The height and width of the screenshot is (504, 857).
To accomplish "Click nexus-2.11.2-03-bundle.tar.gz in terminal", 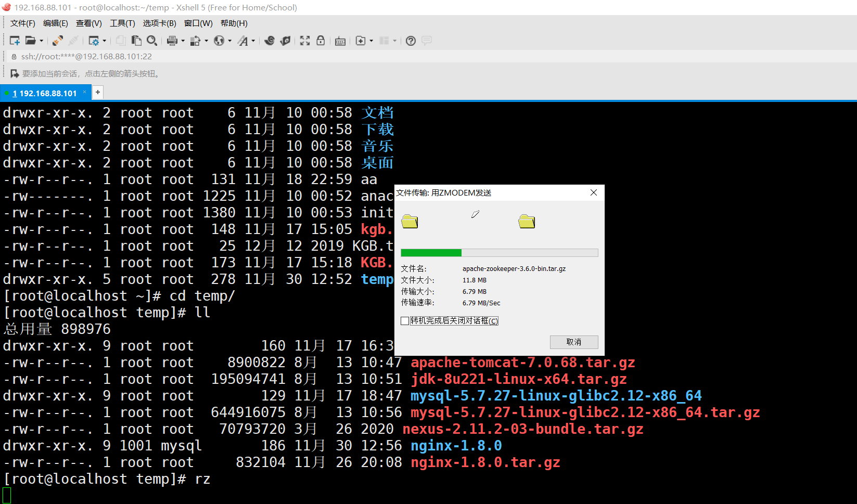I will point(523,429).
